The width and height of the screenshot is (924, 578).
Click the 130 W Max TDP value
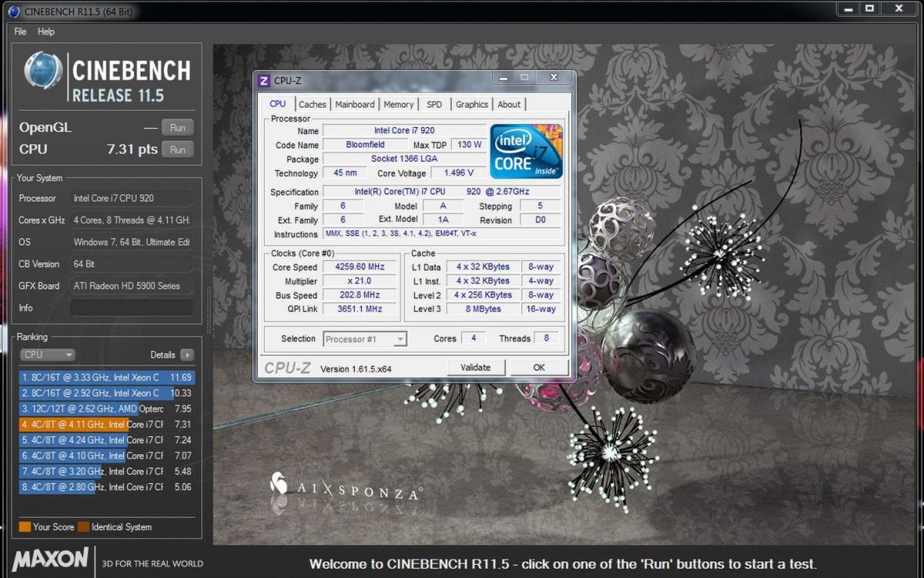469,145
